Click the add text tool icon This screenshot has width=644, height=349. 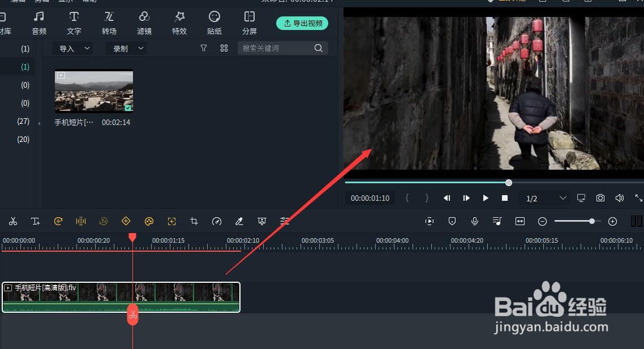pyautogui.click(x=36, y=222)
